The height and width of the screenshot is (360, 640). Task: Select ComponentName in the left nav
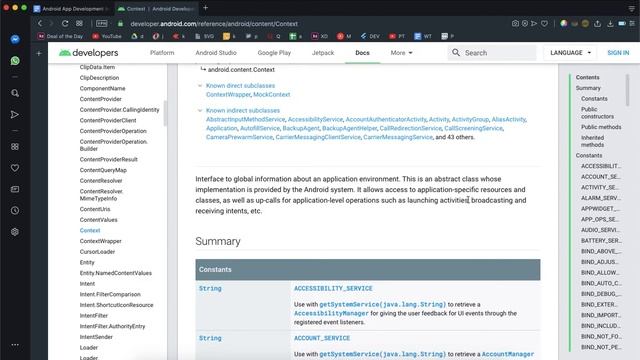tap(102, 89)
